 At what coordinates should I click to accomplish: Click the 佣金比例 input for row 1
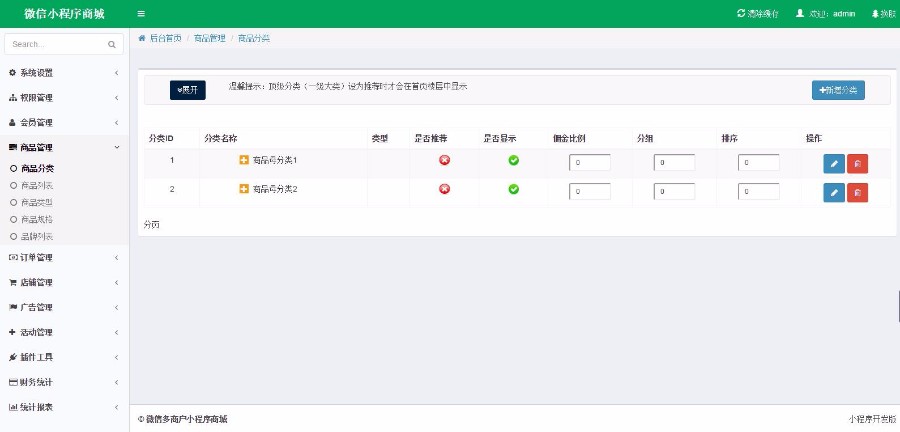click(589, 162)
